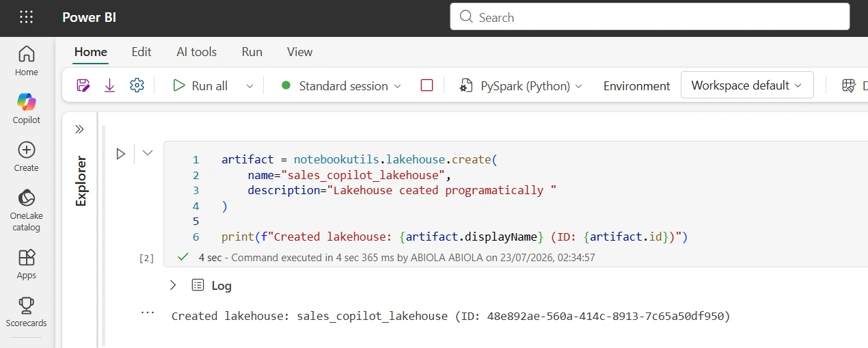This screenshot has width=868, height=348.
Task: Click the search magnifier icon
Action: coord(466,17)
